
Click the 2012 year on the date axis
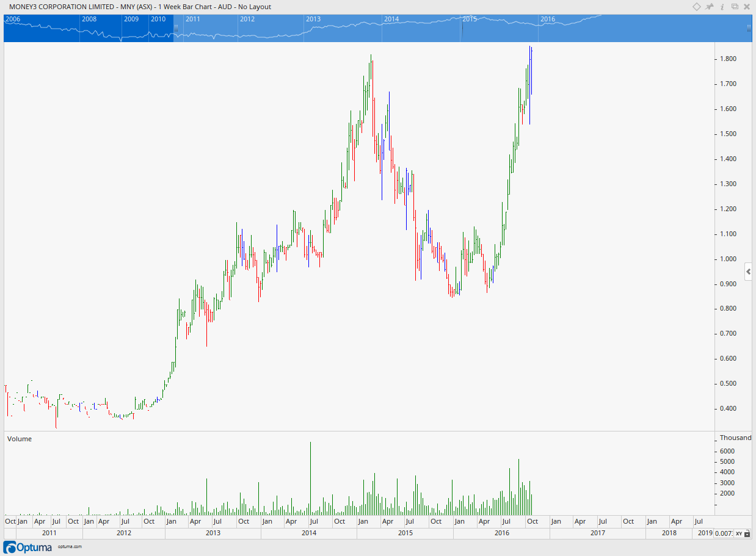pyautogui.click(x=124, y=533)
